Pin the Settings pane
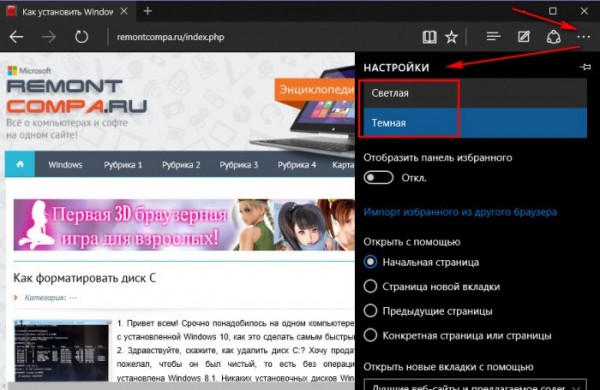 (585, 67)
